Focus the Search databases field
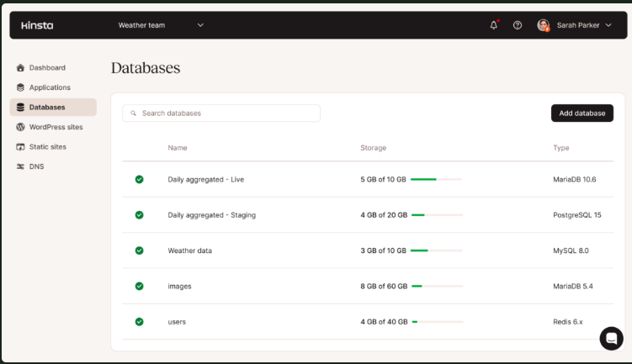Image resolution: width=632 pixels, height=364 pixels. [x=227, y=113]
